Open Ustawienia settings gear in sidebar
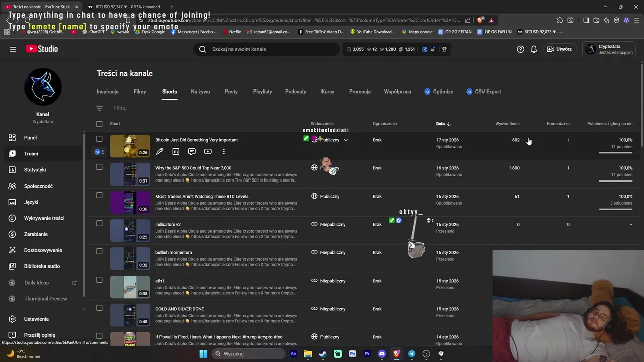 point(42,319)
